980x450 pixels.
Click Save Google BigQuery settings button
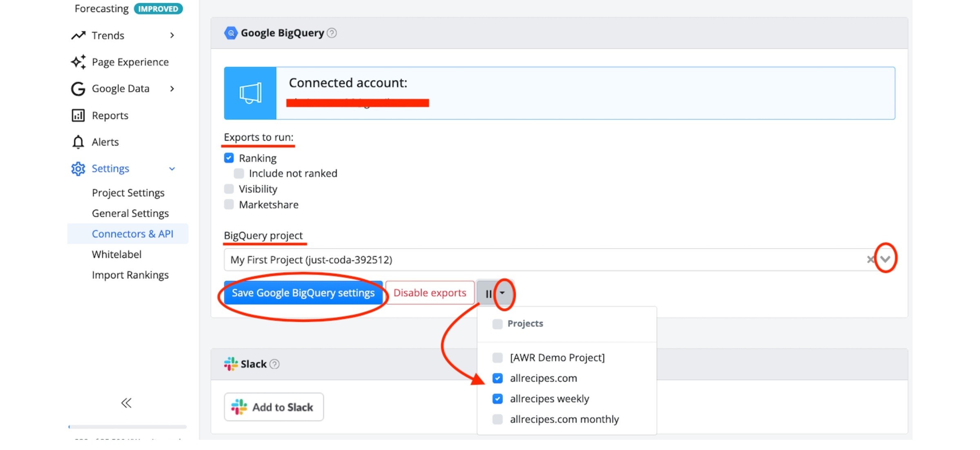click(x=303, y=293)
